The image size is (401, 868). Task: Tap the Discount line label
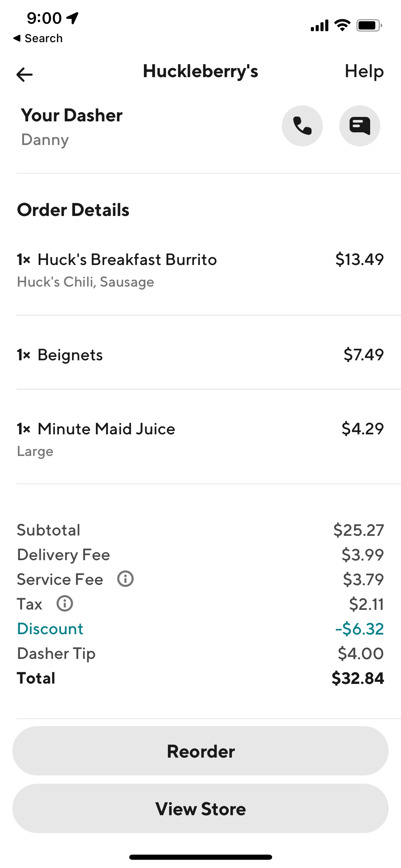[x=50, y=629]
